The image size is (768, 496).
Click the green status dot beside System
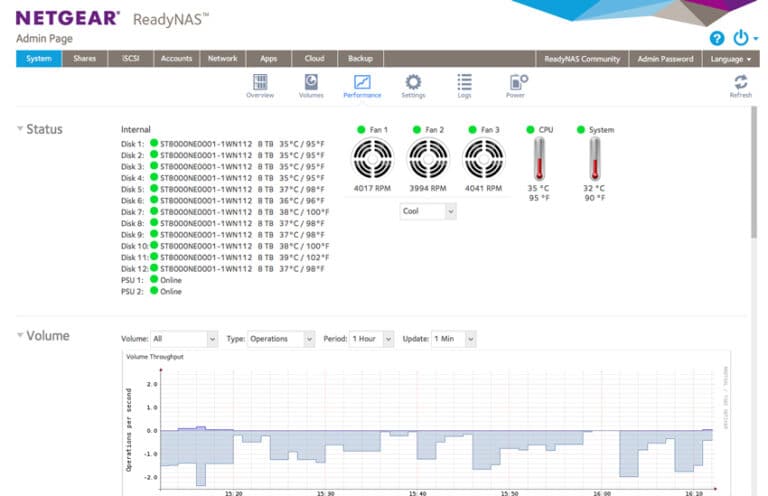tap(581, 129)
